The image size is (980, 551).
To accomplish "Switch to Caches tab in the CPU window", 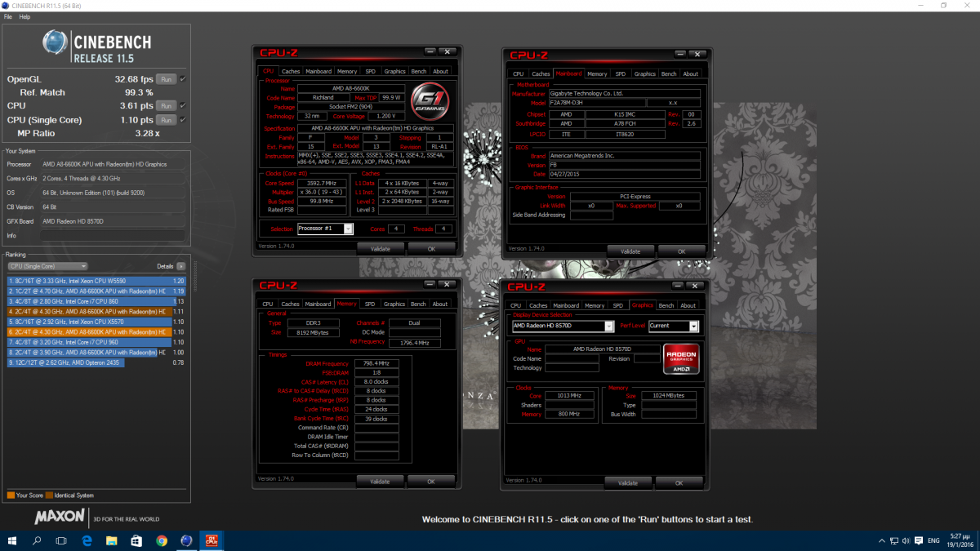I will [291, 71].
